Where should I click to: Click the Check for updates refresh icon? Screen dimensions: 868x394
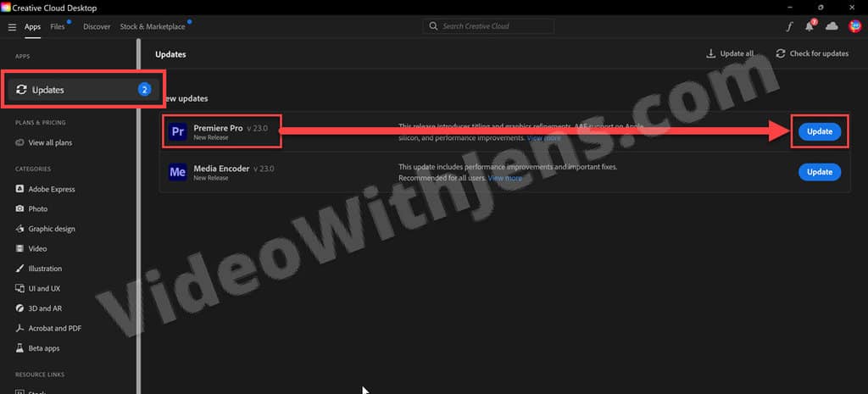click(x=781, y=53)
